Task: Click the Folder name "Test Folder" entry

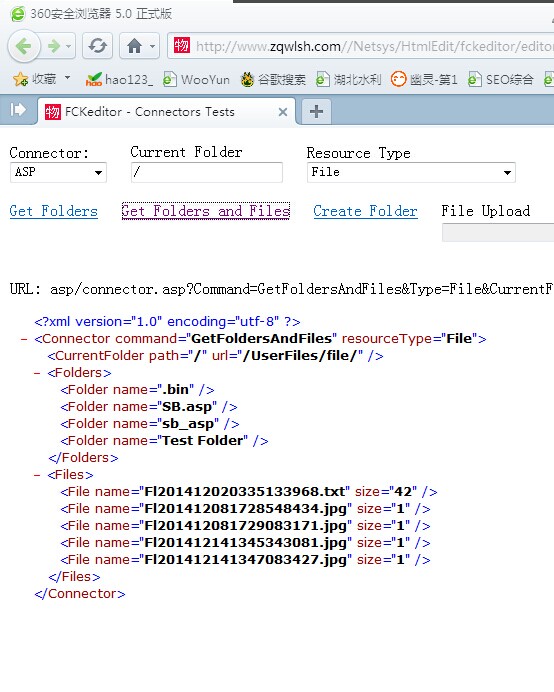Action: coord(164,440)
